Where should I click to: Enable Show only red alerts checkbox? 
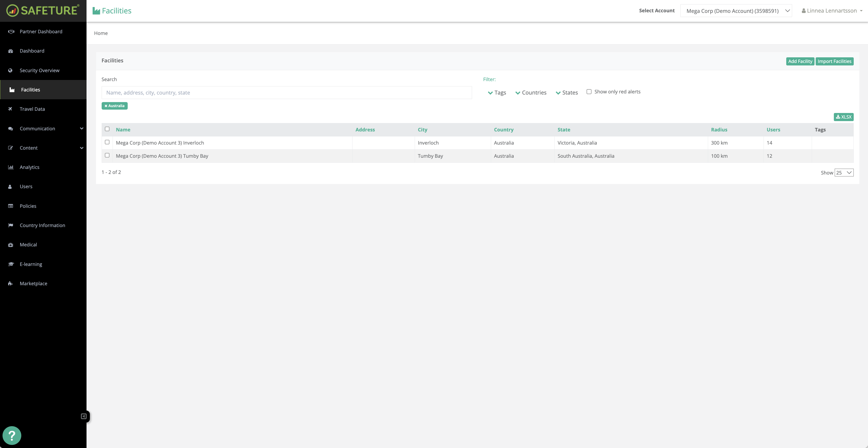589,91
